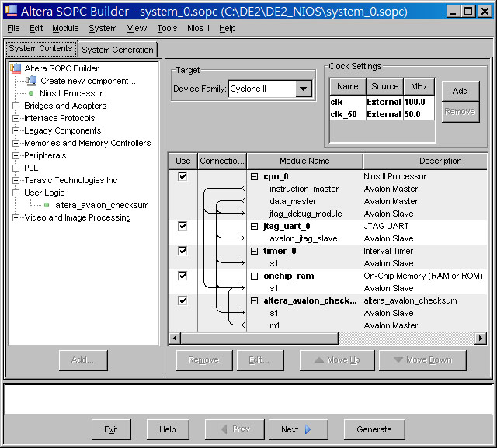497x448 pixels.
Task: Open the View menu
Action: click(137, 28)
